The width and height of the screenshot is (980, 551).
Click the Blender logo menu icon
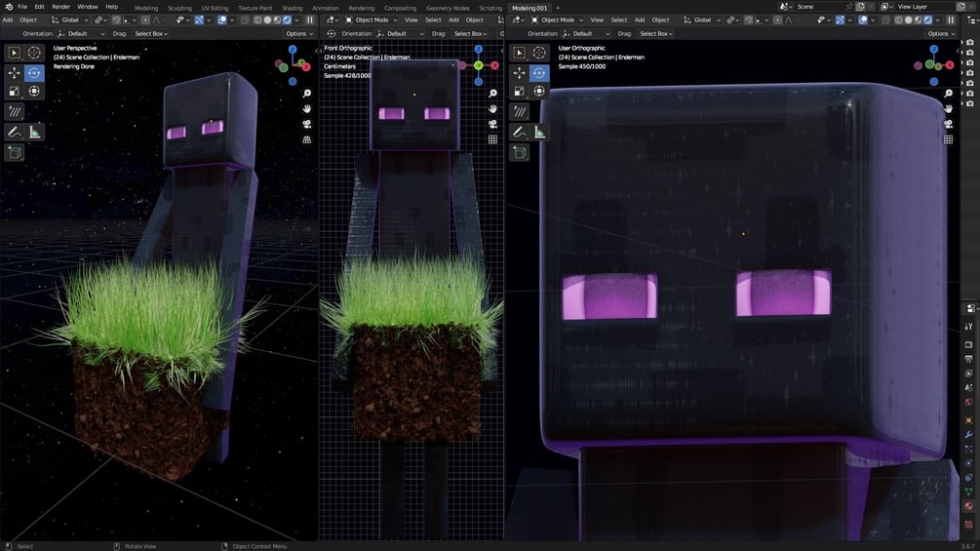[x=8, y=7]
